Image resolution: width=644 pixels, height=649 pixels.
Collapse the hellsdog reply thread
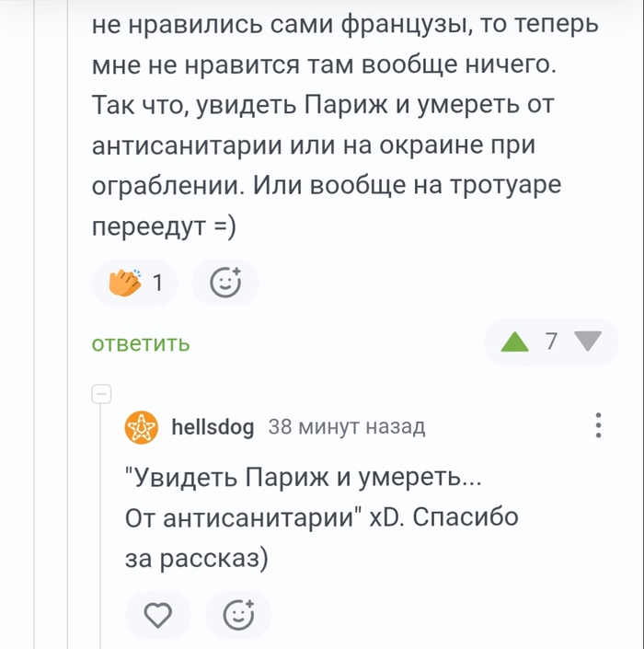[x=101, y=394]
